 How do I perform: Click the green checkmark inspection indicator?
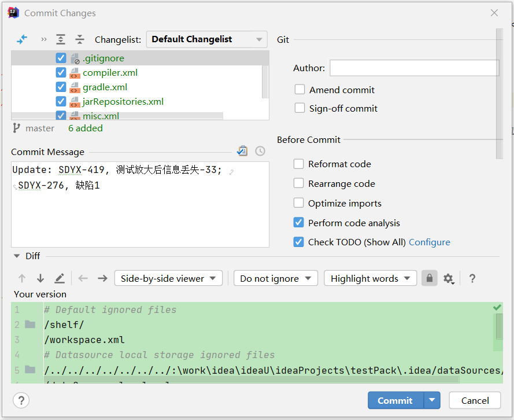click(x=497, y=307)
